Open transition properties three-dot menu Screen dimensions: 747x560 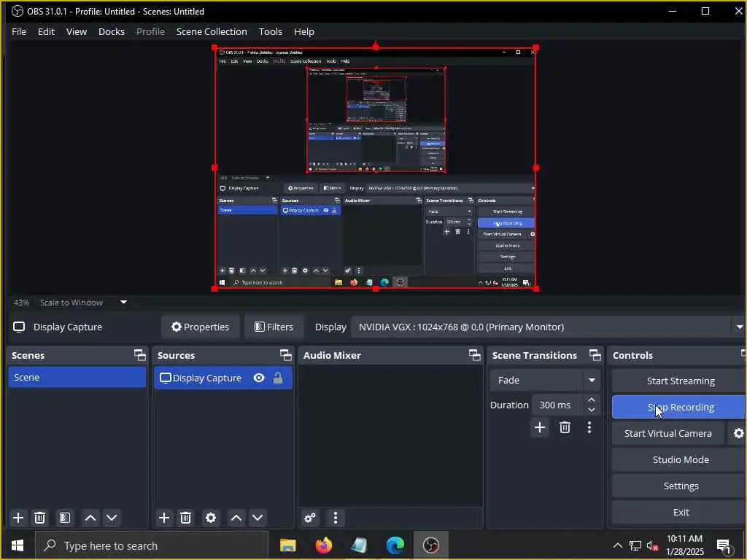(x=589, y=427)
